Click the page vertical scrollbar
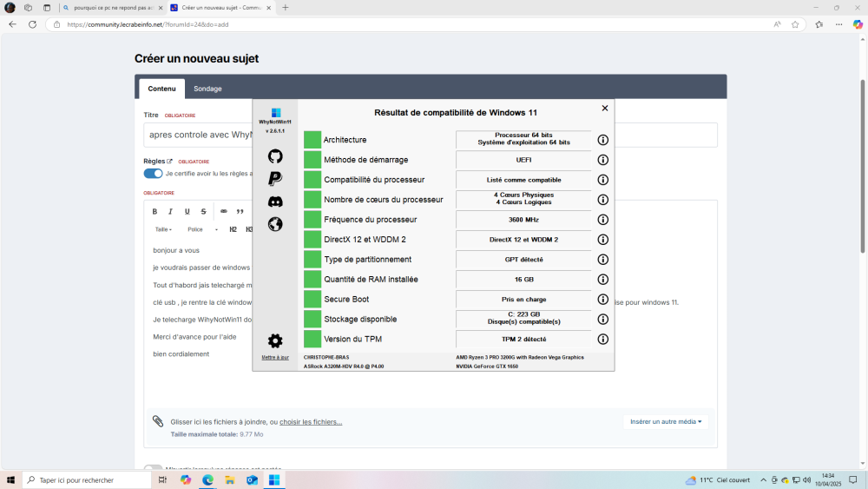This screenshot has width=868, height=489. coord(863,166)
